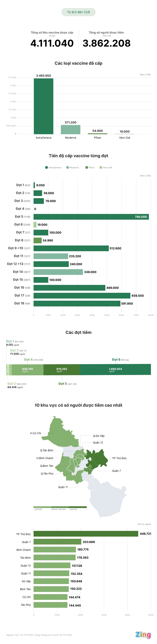Screen dimensions: 157x644
Task: Click the Moderna legend dot
Action: [67, 168]
